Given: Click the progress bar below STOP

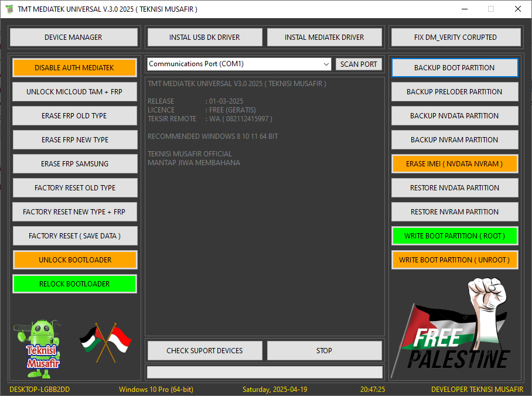Looking at the screenshot, I should [264, 372].
